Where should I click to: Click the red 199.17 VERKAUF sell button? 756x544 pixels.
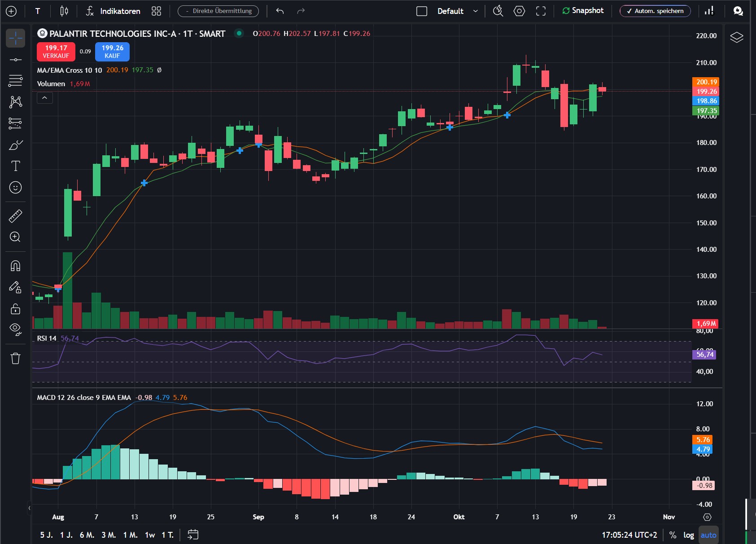point(56,52)
